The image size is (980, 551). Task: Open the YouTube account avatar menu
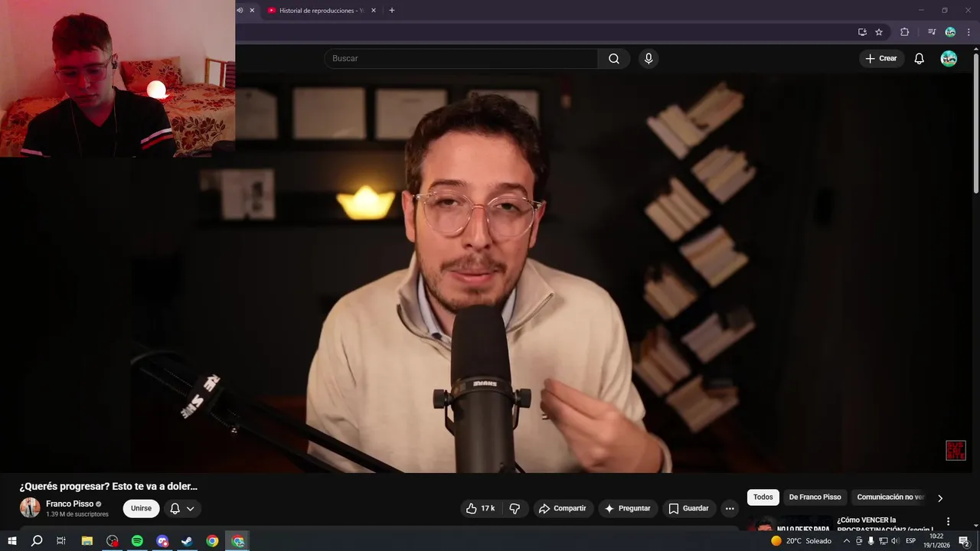pyautogui.click(x=949, y=58)
